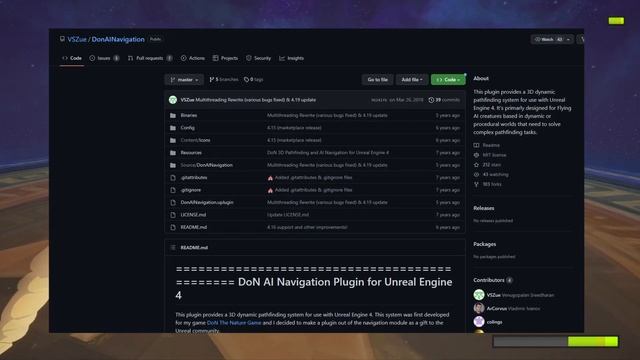Open the README.md file in file list
The height and width of the screenshot is (360, 640).
[x=194, y=227]
